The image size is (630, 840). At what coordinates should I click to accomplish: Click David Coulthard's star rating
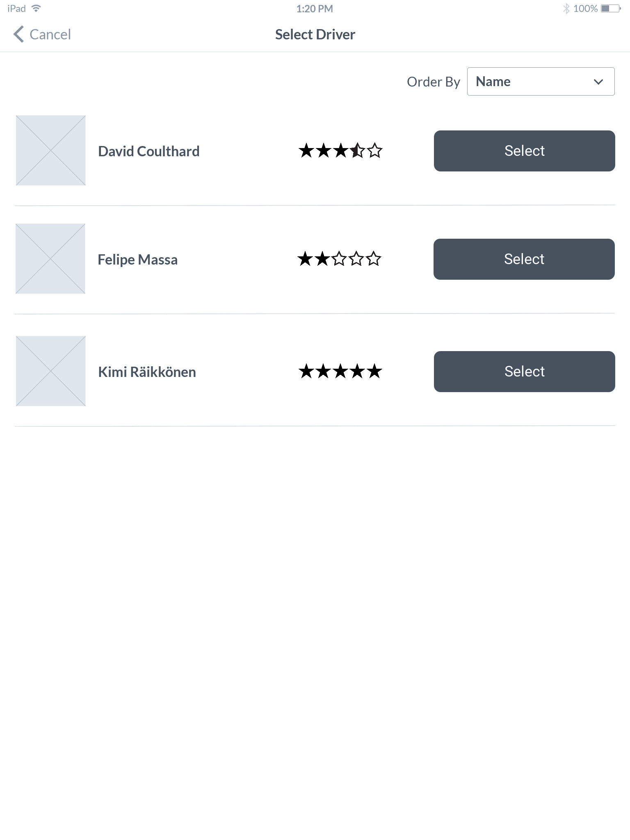(340, 151)
